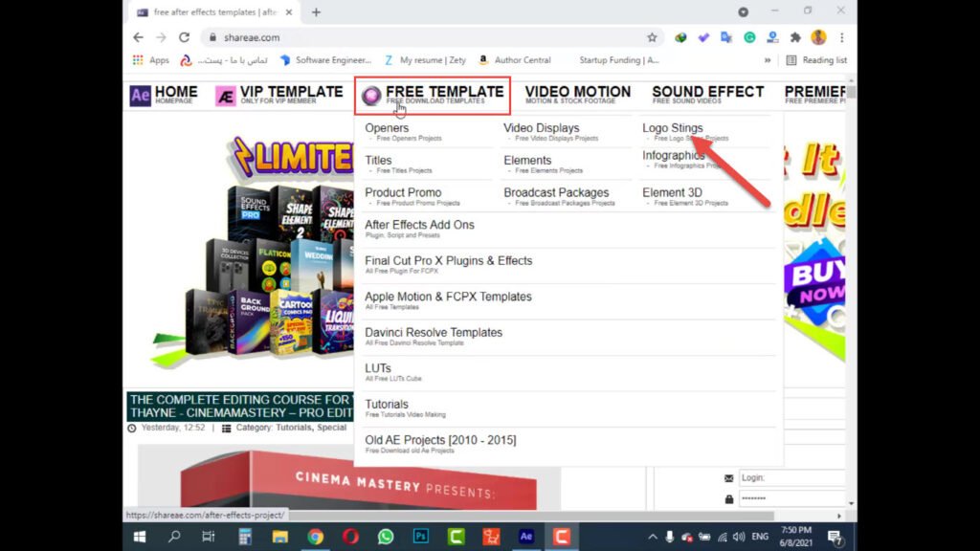Open the Chrome three-dot menu

pyautogui.click(x=842, y=37)
